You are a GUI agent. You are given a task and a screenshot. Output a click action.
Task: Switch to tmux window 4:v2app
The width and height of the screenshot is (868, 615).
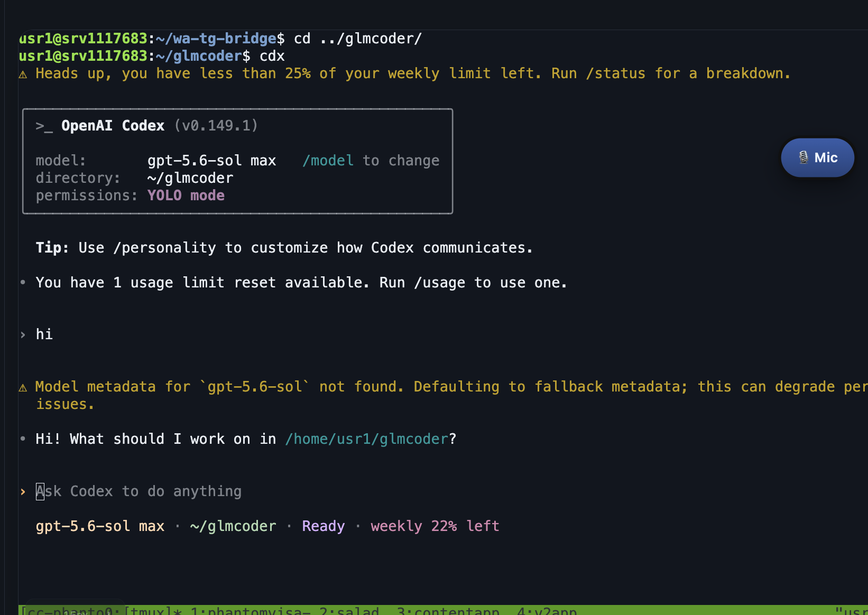(547, 611)
